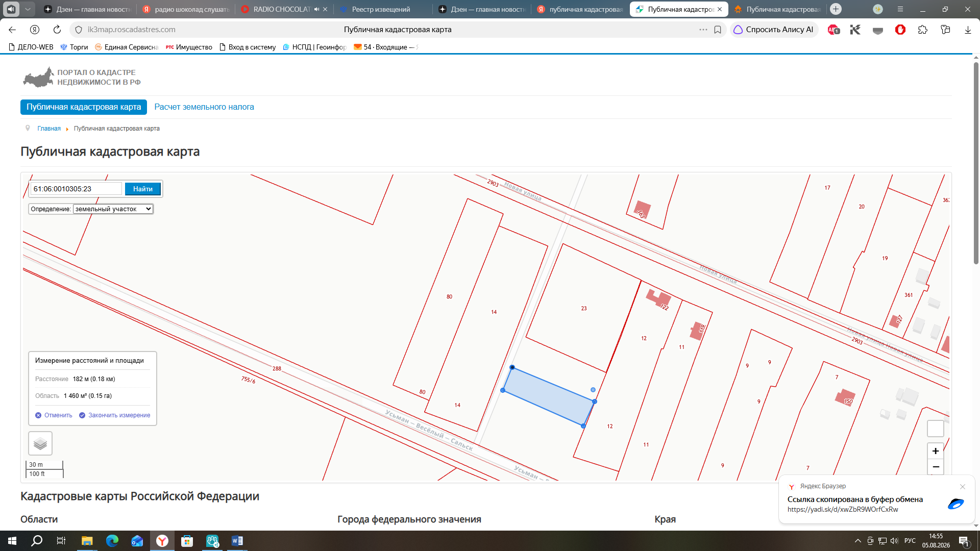
Task: Click the Найти search button
Action: [x=143, y=189]
